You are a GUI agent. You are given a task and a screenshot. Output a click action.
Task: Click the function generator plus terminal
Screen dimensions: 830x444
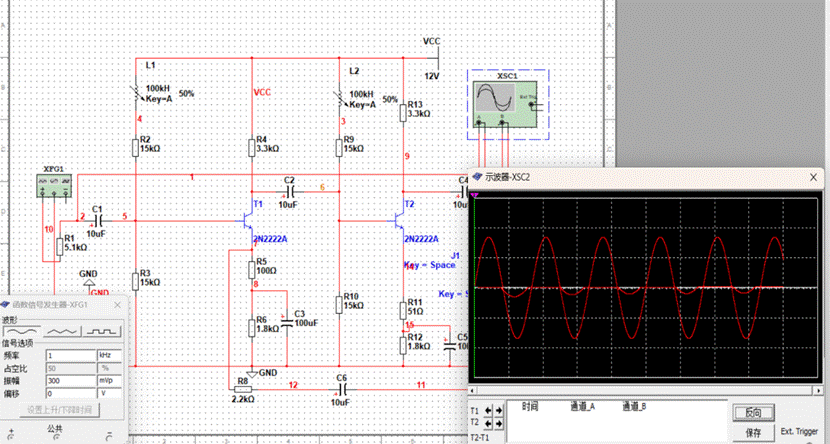point(12,436)
